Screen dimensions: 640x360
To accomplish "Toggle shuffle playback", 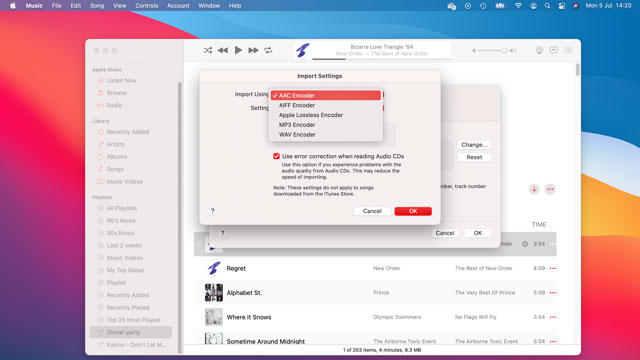I will click(208, 50).
